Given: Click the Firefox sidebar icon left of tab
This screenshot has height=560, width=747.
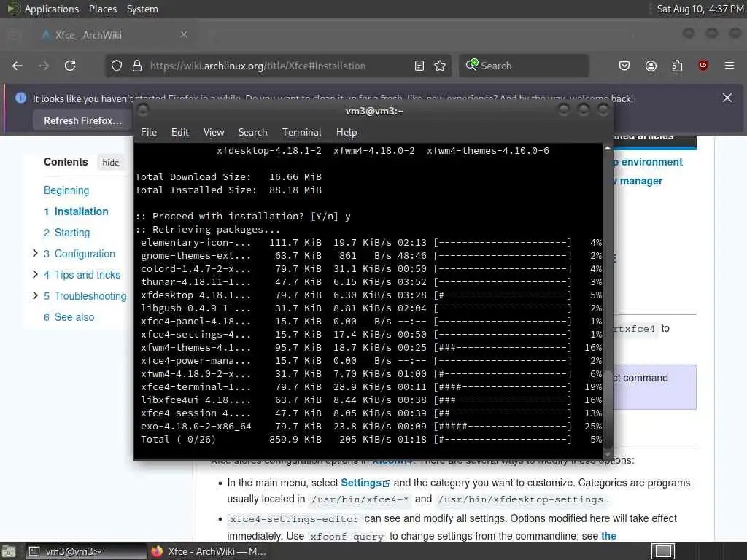Looking at the screenshot, I should coord(15,35).
